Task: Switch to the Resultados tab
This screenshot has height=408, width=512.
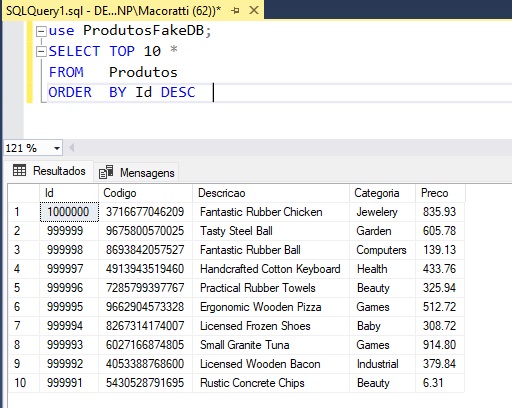Action: coord(49,171)
